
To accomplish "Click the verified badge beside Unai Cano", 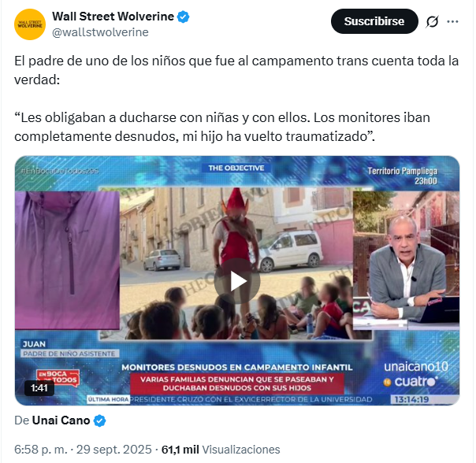I will pos(99,420).
